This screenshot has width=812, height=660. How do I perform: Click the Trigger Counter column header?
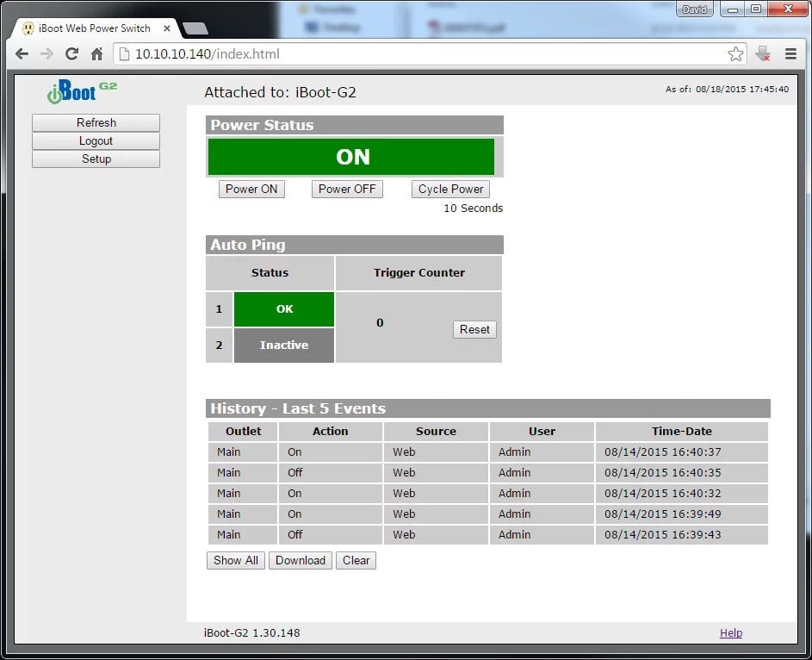[x=419, y=273]
